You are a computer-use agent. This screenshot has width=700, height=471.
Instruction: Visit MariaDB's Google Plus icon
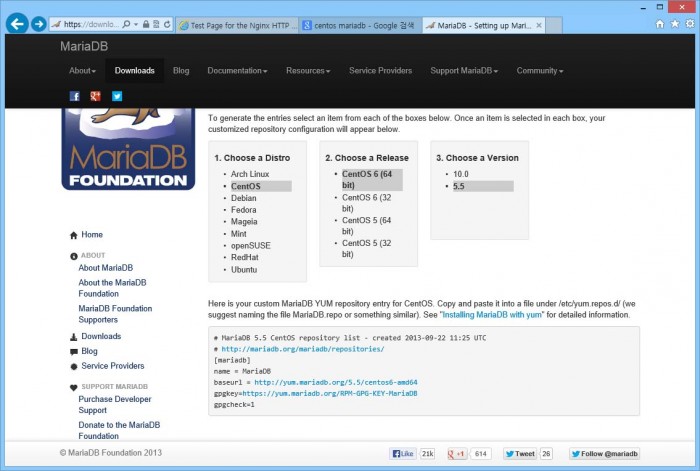(96, 96)
